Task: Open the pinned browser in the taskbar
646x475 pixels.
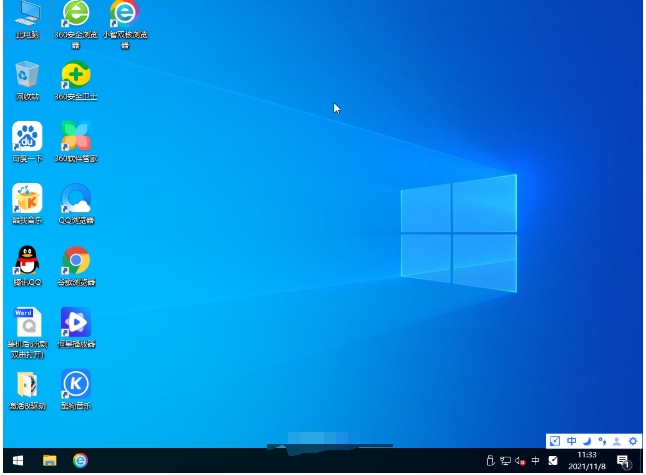Action: 80,461
